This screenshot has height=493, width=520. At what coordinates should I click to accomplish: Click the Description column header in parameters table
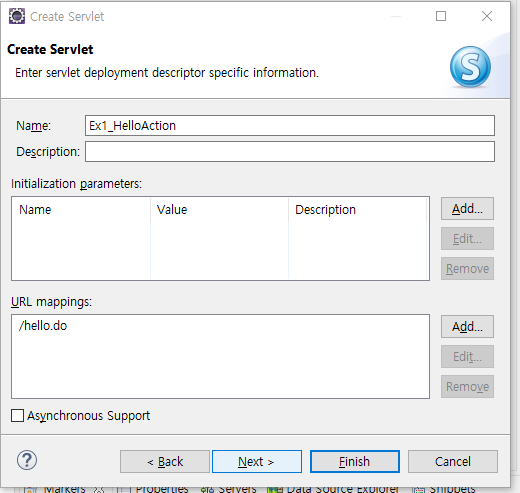(357, 210)
